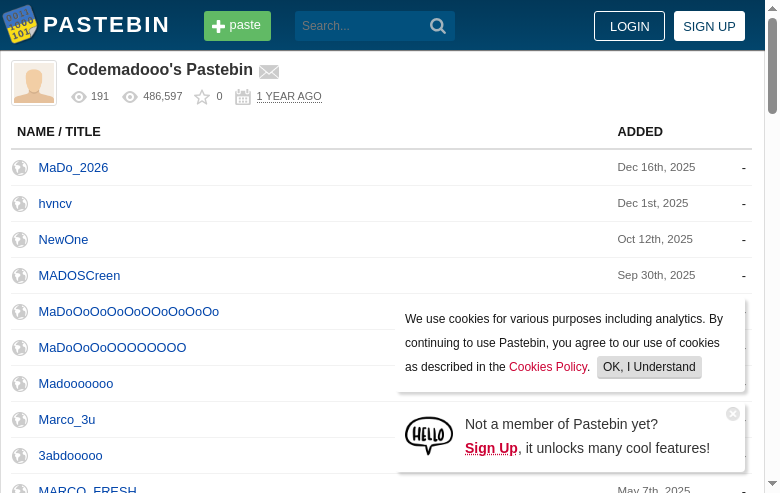Open the PASTEBIN home text link
The width and height of the screenshot is (780, 493).
[x=106, y=25]
